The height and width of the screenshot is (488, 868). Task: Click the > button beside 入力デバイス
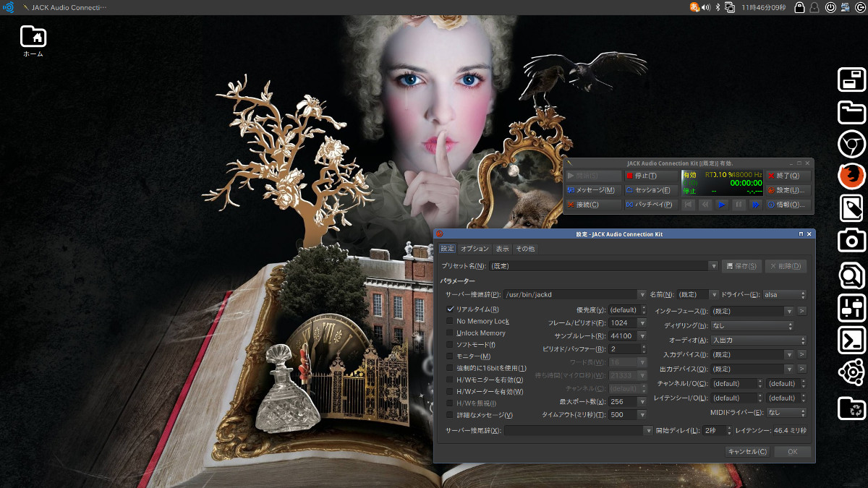[801, 355]
